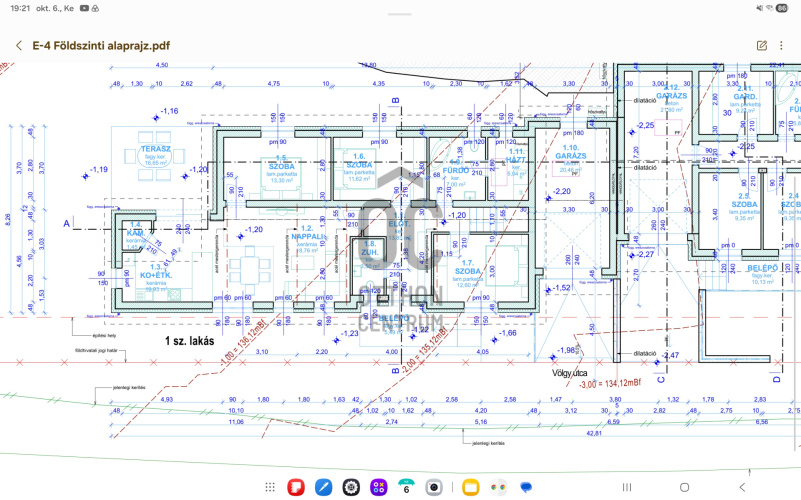Tap the pop-up window handle at top center
The image size is (801, 500).
click(400, 14)
